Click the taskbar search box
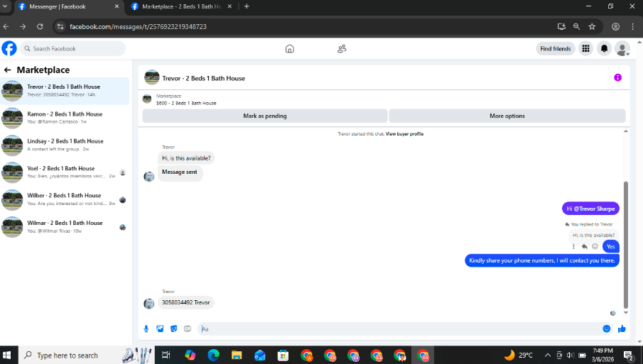This screenshot has height=364, width=643. tap(87, 355)
